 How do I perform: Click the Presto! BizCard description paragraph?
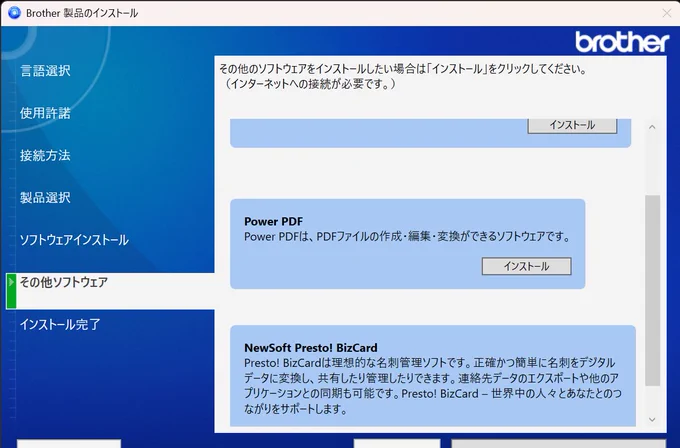click(x=432, y=386)
